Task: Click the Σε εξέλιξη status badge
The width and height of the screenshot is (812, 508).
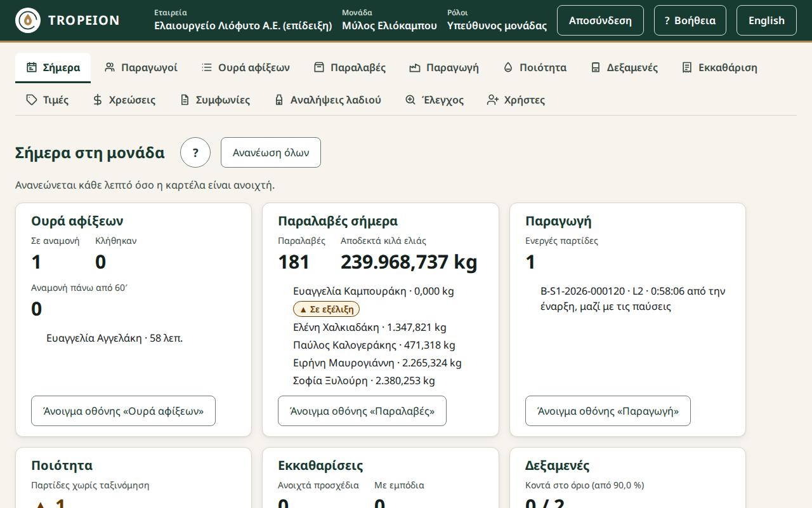Action: pyautogui.click(x=327, y=309)
